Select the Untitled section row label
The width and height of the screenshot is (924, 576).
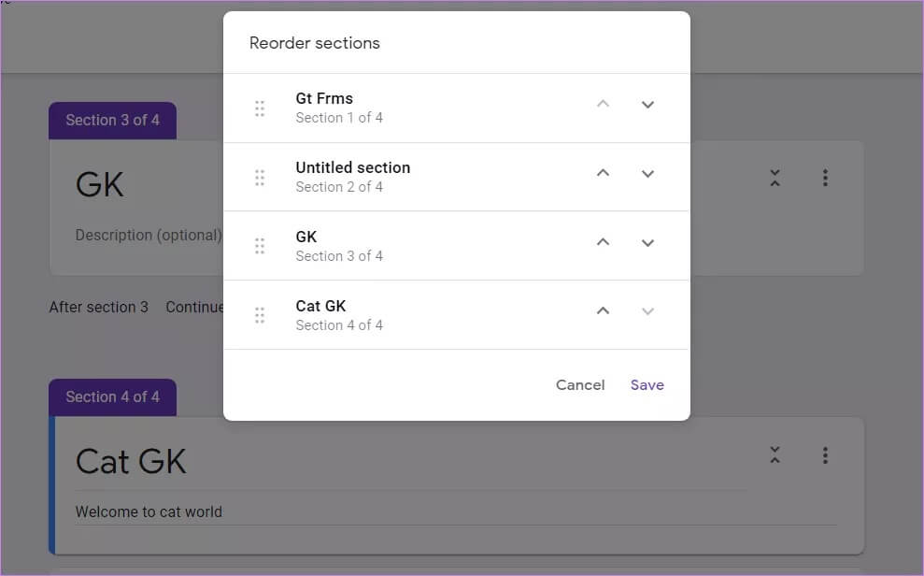(x=352, y=168)
